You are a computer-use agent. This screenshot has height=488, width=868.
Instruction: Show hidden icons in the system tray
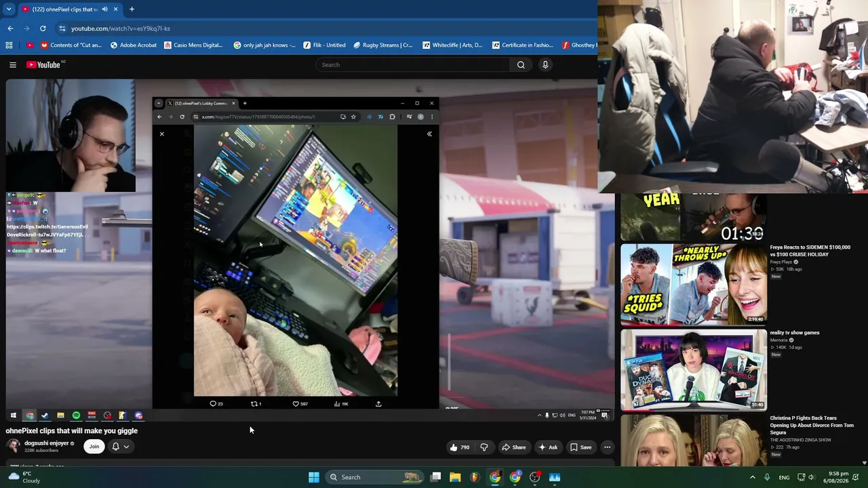[x=752, y=477]
